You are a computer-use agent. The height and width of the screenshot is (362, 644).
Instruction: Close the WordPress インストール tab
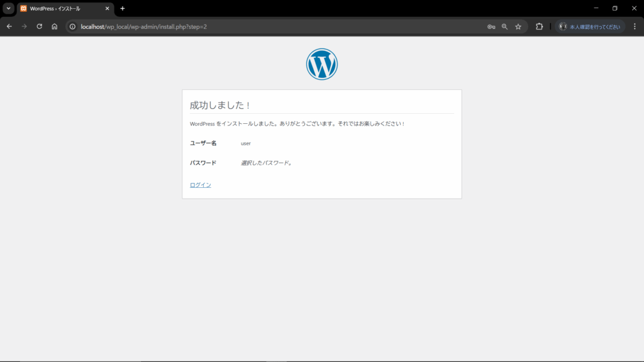(x=107, y=9)
